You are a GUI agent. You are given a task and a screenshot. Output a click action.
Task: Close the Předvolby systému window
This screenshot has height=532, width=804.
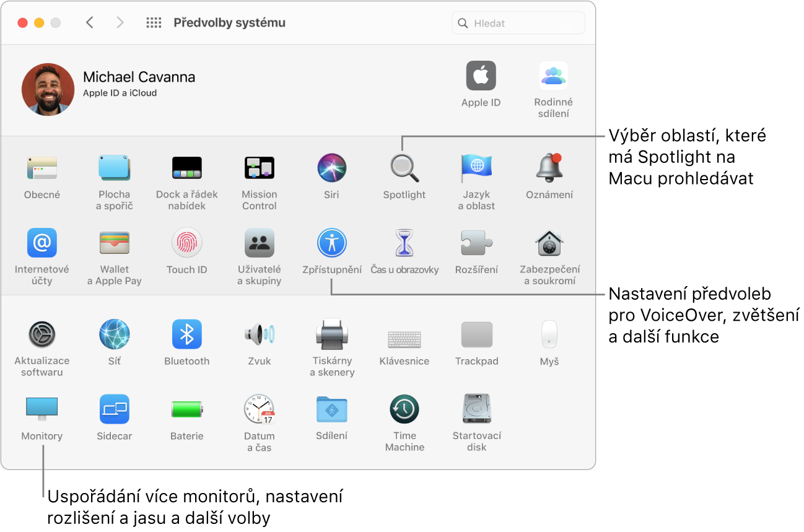click(23, 23)
